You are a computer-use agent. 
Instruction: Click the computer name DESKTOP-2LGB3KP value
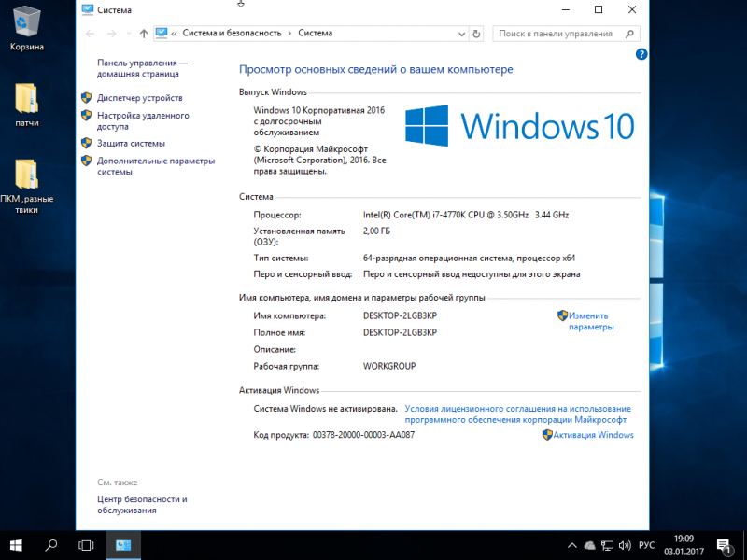tap(400, 315)
